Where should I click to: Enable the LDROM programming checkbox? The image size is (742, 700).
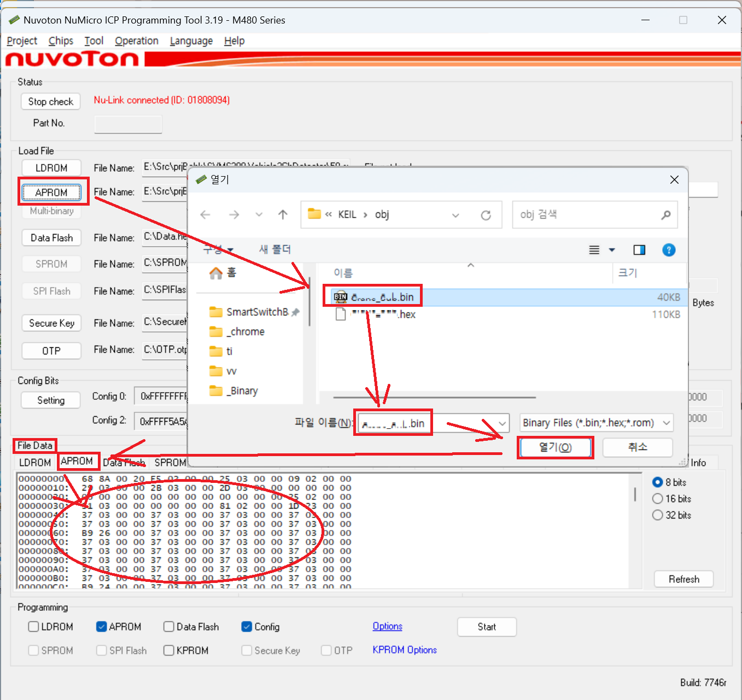pos(33,627)
